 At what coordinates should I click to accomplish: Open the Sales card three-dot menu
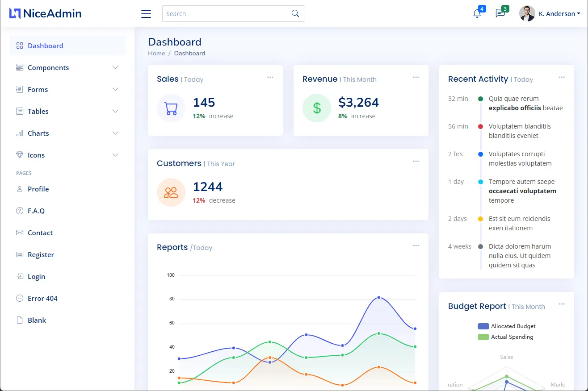(x=270, y=77)
